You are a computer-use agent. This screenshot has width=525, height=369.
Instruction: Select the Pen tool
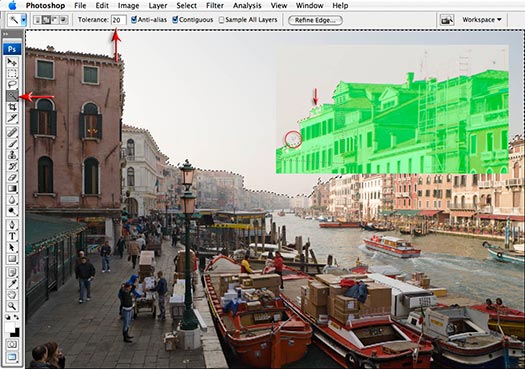tap(12, 225)
